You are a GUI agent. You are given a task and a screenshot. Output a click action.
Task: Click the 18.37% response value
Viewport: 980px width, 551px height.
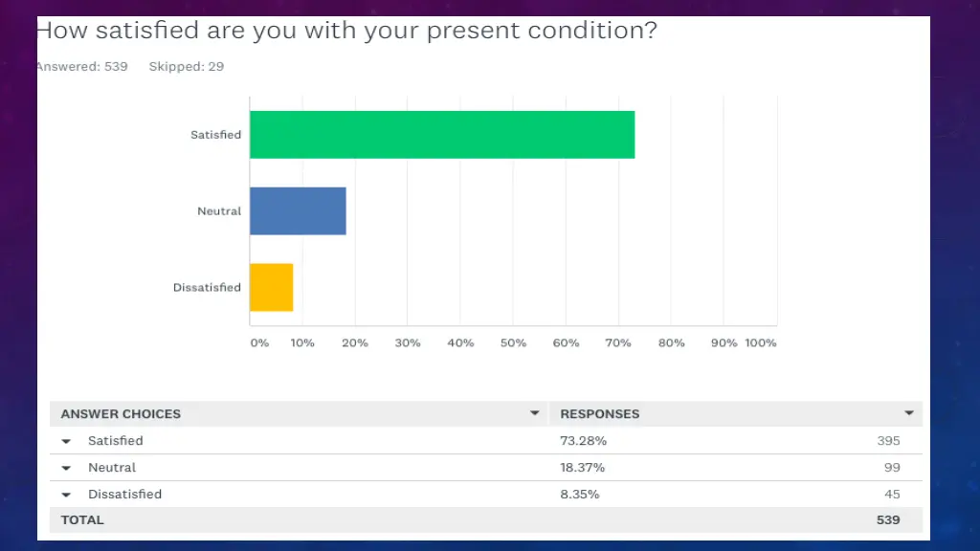pyautogui.click(x=583, y=467)
